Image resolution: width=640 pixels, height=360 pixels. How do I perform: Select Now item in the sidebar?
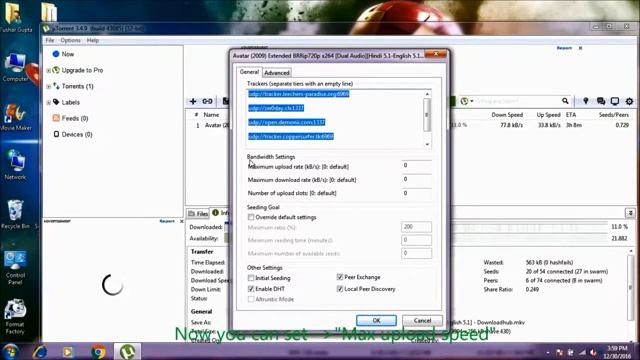67,54
